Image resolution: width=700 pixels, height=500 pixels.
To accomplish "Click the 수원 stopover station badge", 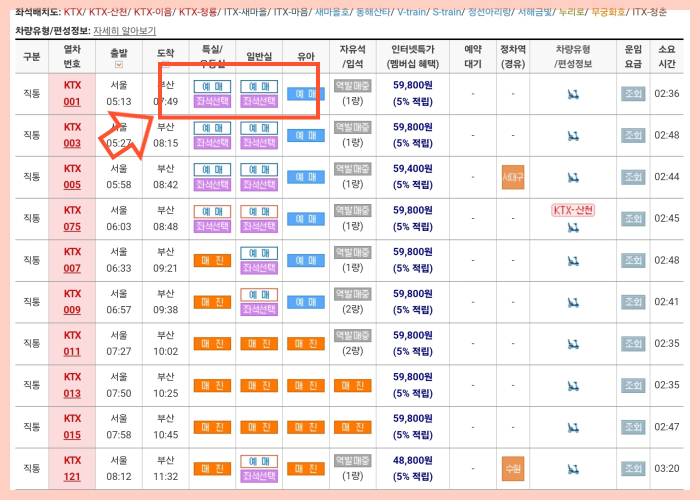I will [513, 469].
